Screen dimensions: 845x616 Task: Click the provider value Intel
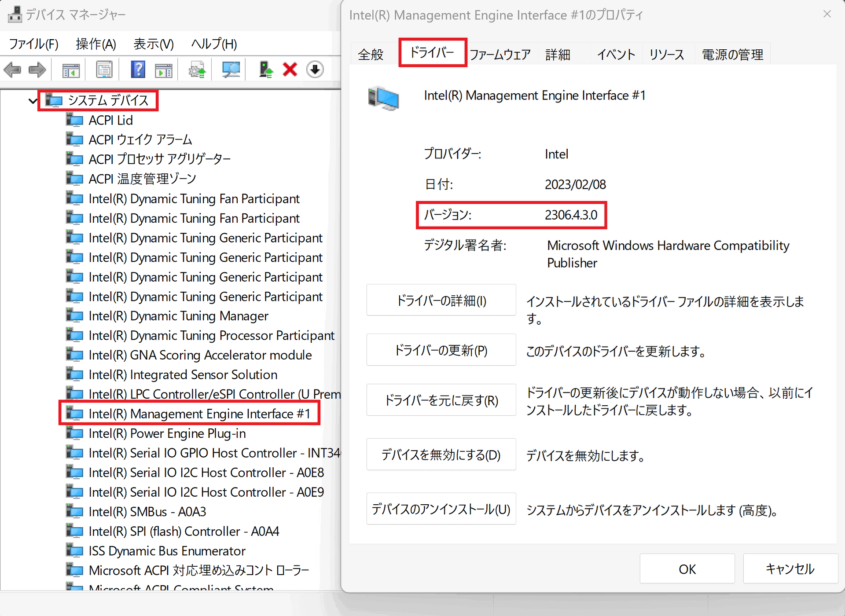pyautogui.click(x=556, y=154)
